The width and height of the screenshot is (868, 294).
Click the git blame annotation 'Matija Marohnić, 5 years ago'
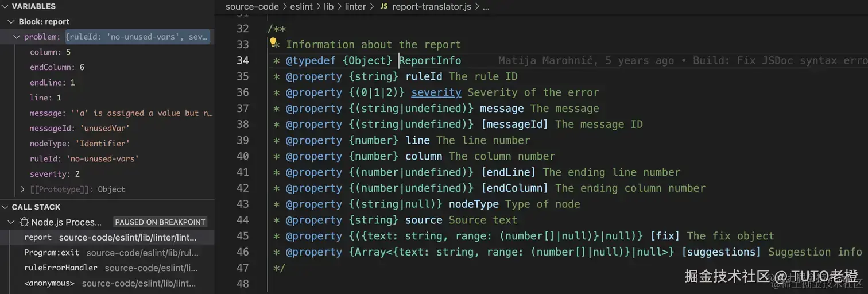(586, 60)
